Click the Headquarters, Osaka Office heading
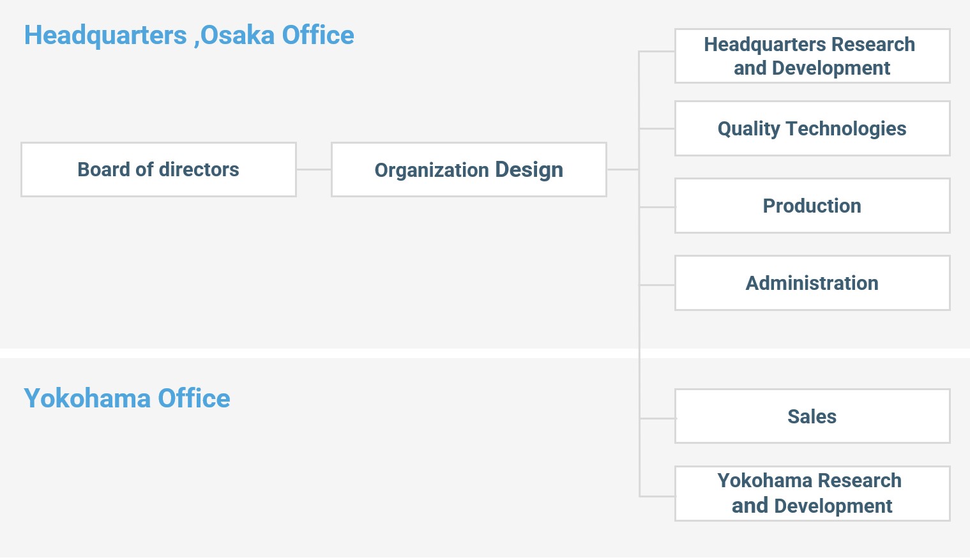The height and width of the screenshot is (560, 970). coord(189,35)
